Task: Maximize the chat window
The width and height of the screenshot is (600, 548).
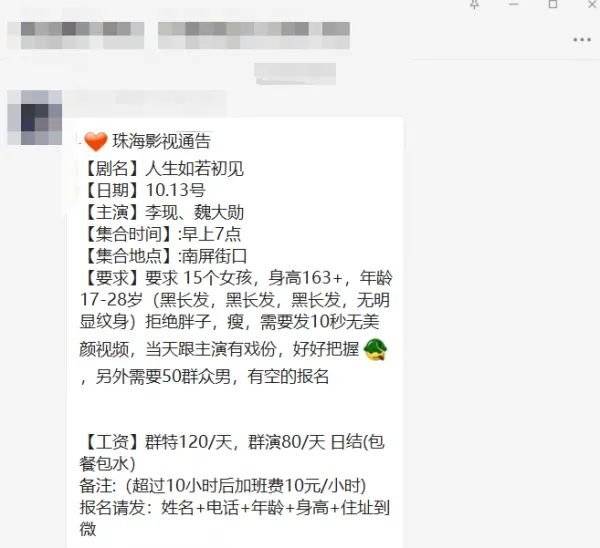Action: click(553, 4)
